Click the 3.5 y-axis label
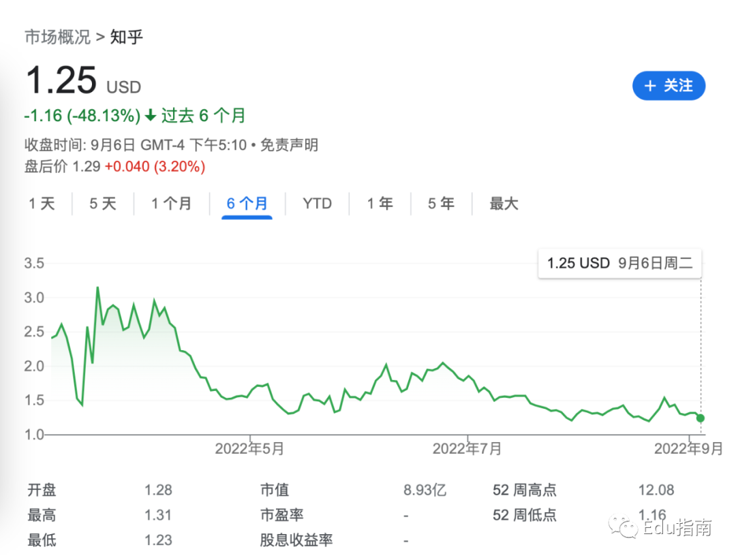The width and height of the screenshot is (736, 560). (x=34, y=264)
